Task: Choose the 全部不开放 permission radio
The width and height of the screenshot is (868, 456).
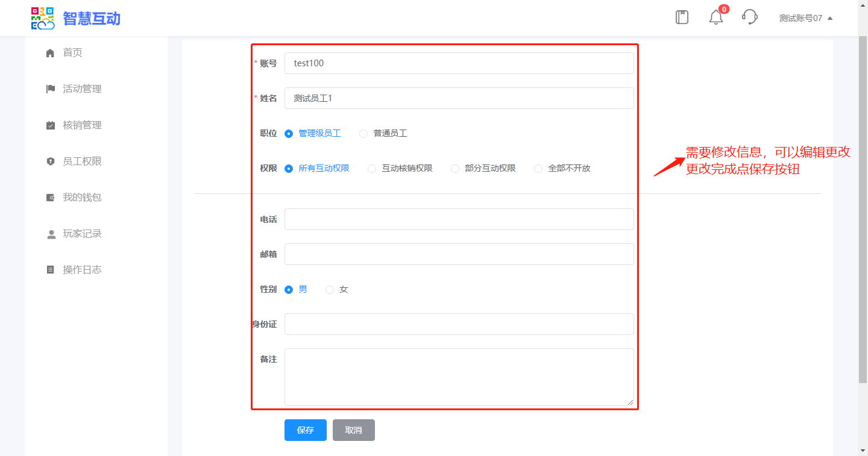Action: point(538,169)
